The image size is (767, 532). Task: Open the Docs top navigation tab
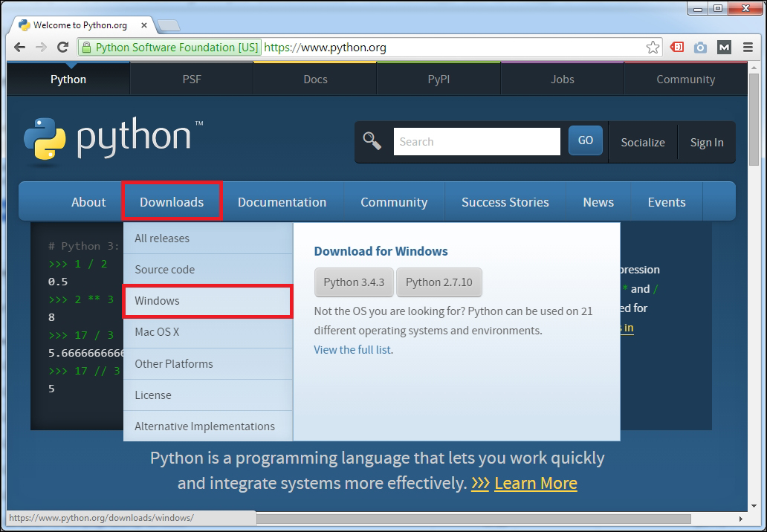click(x=316, y=80)
